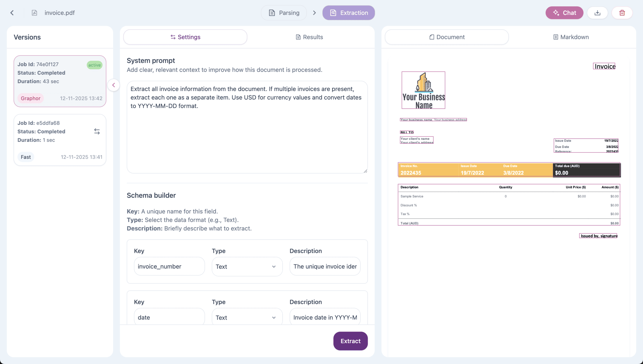Select the Extraction step button
The width and height of the screenshot is (643, 364).
(349, 13)
